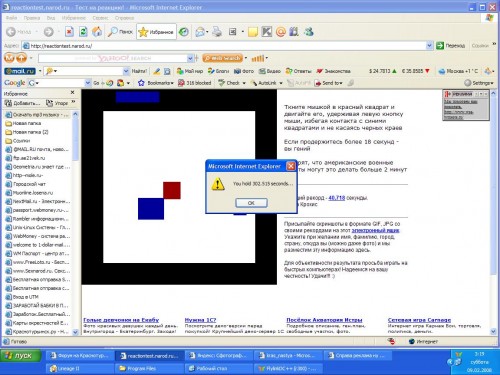500x375 pixels.
Task: Open the Windows Start button
Action: point(21,356)
